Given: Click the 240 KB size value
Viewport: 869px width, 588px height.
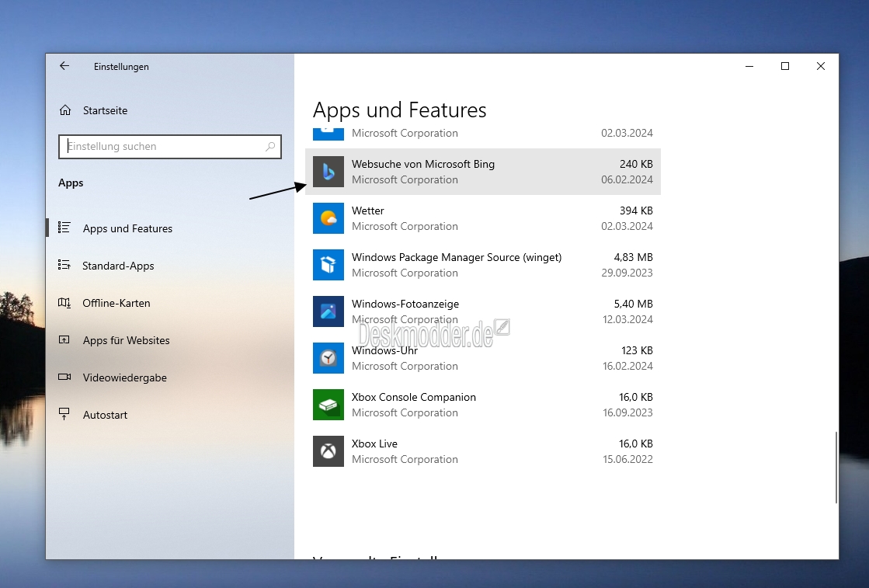Looking at the screenshot, I should [636, 164].
